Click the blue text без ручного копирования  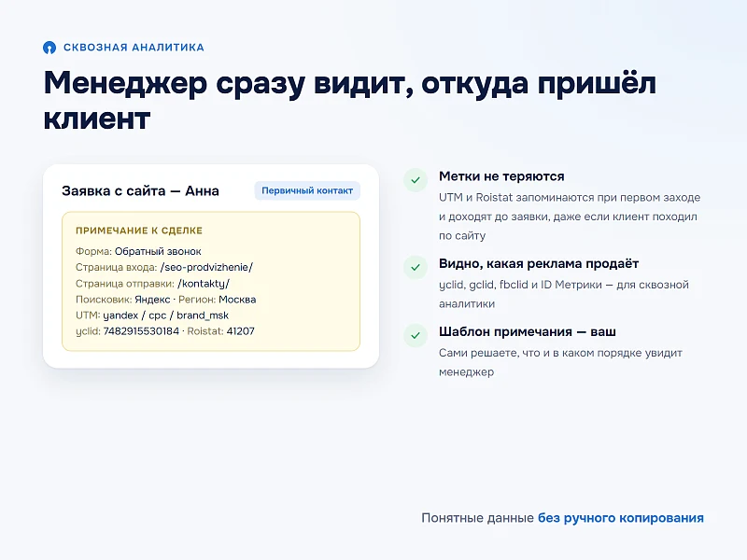[621, 518]
